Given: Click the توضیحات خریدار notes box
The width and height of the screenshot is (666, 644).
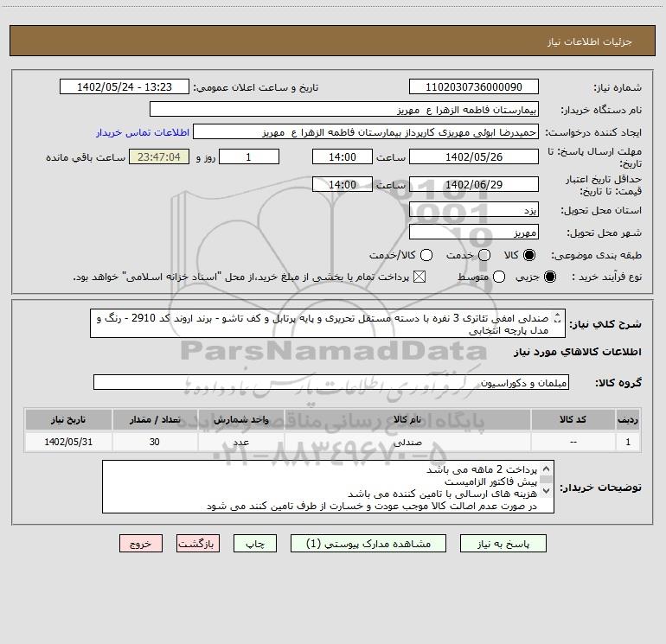Looking at the screenshot, I should pos(328,487).
